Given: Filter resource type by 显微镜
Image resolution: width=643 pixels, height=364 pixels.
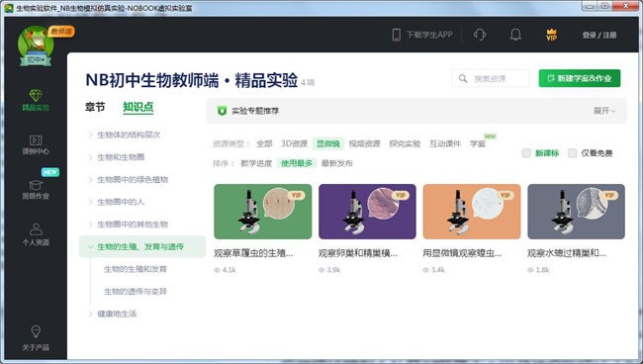Looking at the screenshot, I should click(328, 143).
